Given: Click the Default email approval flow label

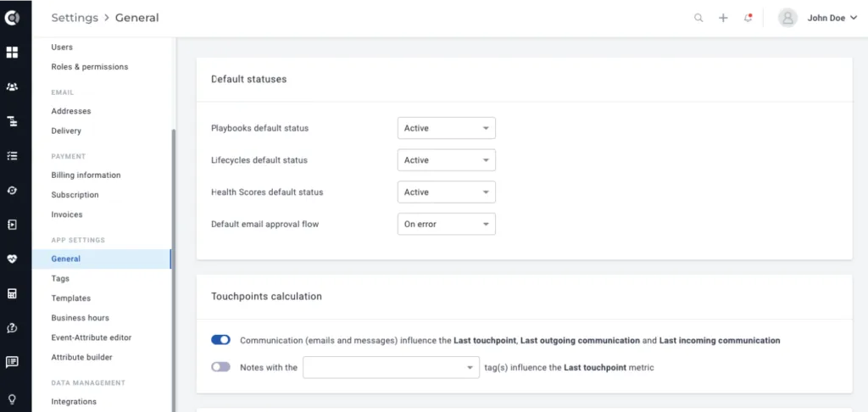Looking at the screenshot, I should [264, 225].
